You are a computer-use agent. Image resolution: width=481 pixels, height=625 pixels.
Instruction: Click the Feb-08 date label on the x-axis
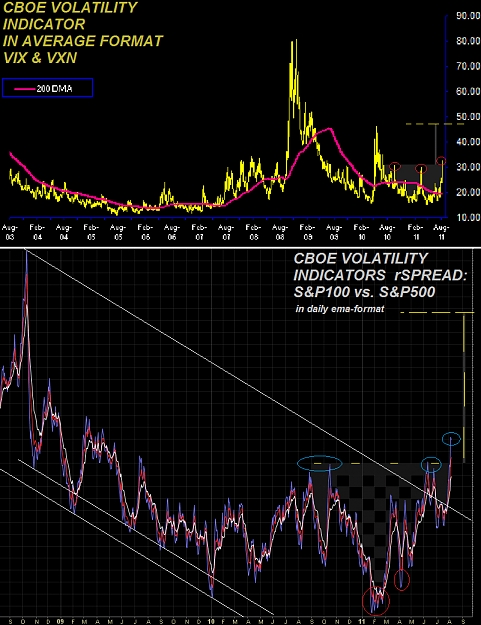(253, 232)
